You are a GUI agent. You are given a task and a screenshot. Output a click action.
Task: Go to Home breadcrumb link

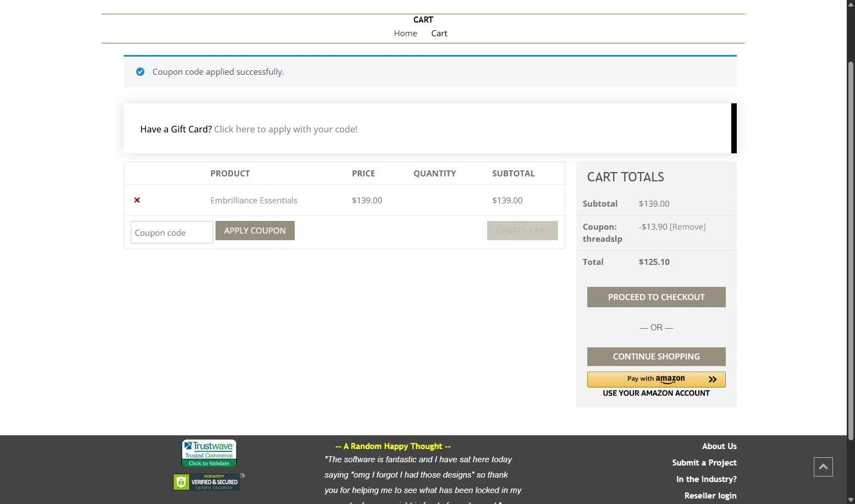(x=405, y=34)
